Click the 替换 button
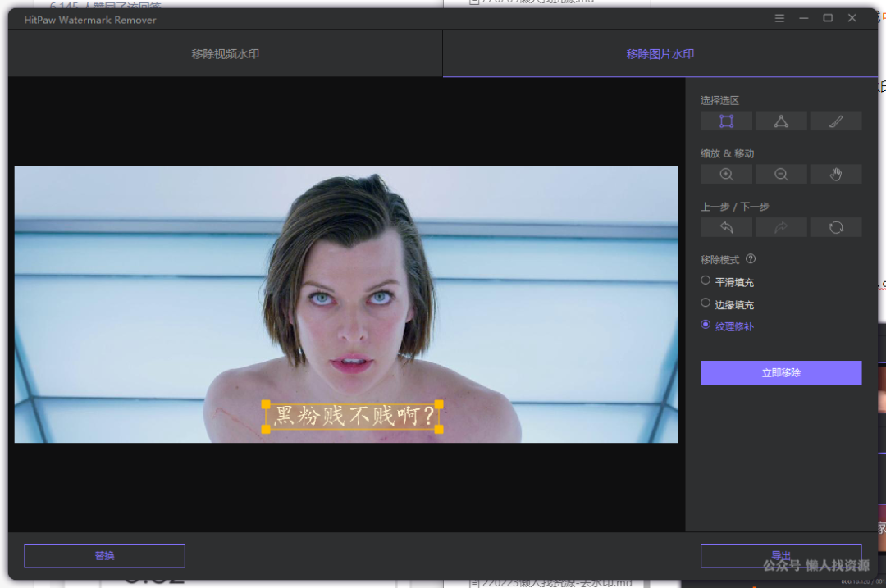The height and width of the screenshot is (588, 886). coord(104,556)
